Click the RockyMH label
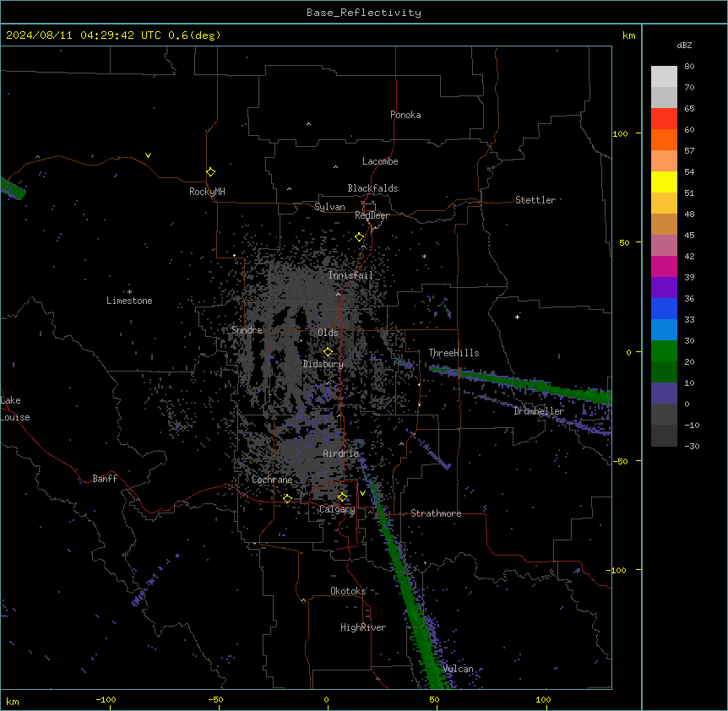 (207, 192)
